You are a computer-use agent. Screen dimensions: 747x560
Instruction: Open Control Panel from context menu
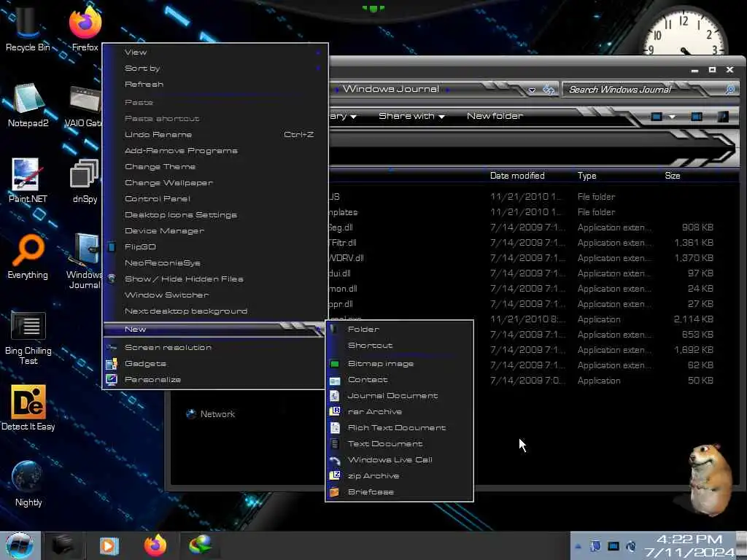point(215,198)
